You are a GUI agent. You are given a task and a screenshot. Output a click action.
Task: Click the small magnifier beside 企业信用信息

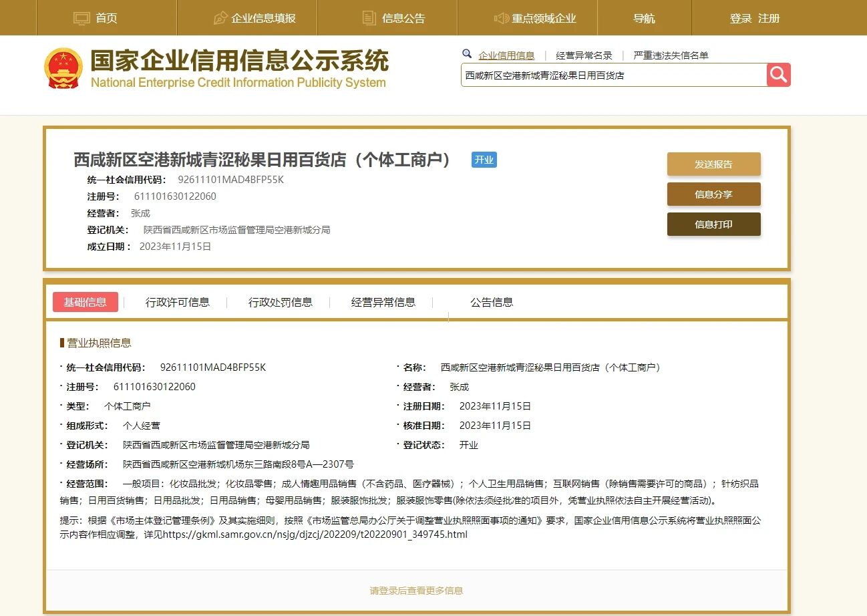pyautogui.click(x=467, y=54)
